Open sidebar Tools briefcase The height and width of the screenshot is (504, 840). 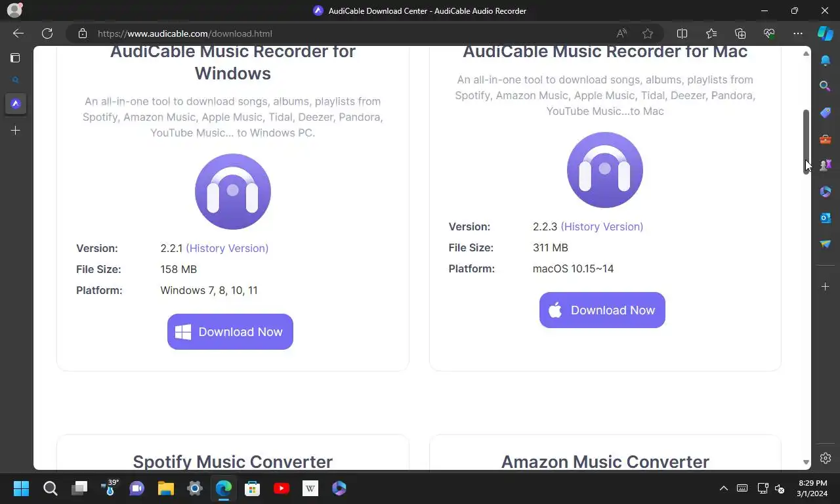tap(826, 138)
